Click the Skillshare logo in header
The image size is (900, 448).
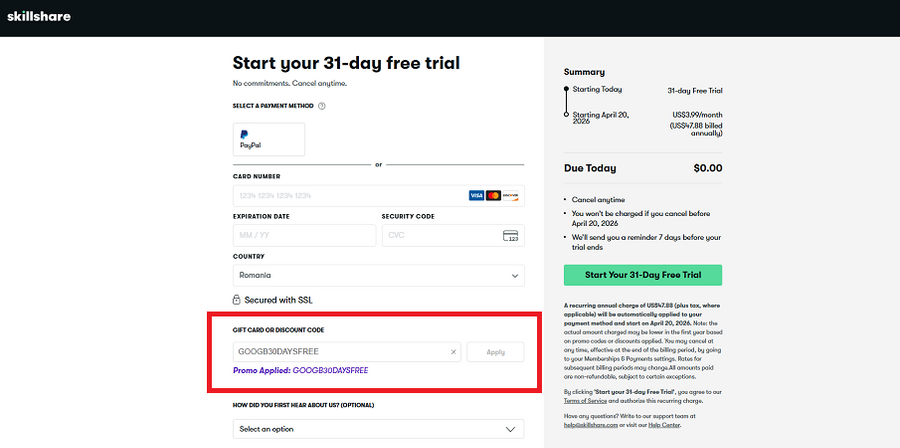coord(39,17)
